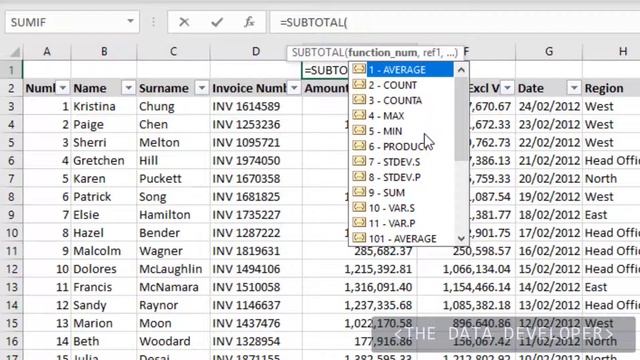Screen dimensions: 640x360
Task: Click the icon beside 4 - MAX option
Action: pos(359,115)
